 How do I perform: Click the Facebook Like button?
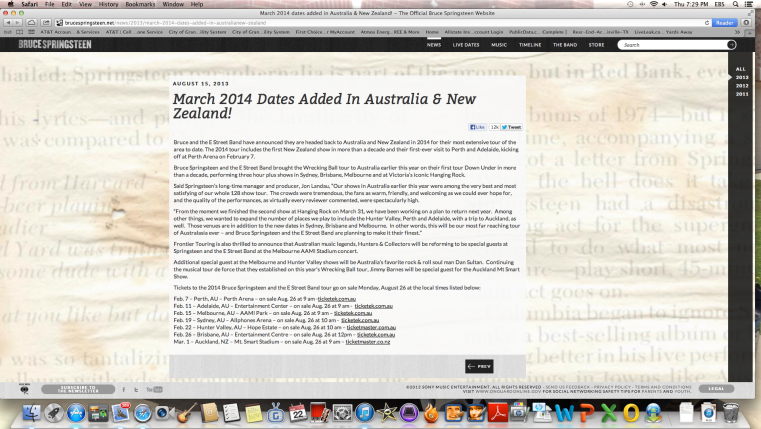click(x=478, y=127)
